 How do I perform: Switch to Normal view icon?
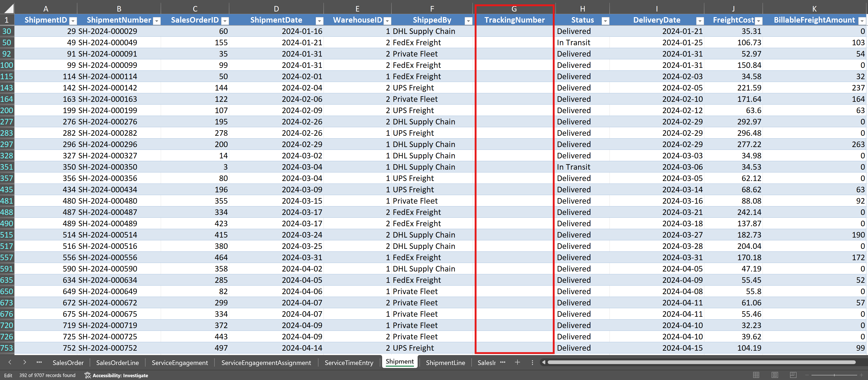click(756, 375)
